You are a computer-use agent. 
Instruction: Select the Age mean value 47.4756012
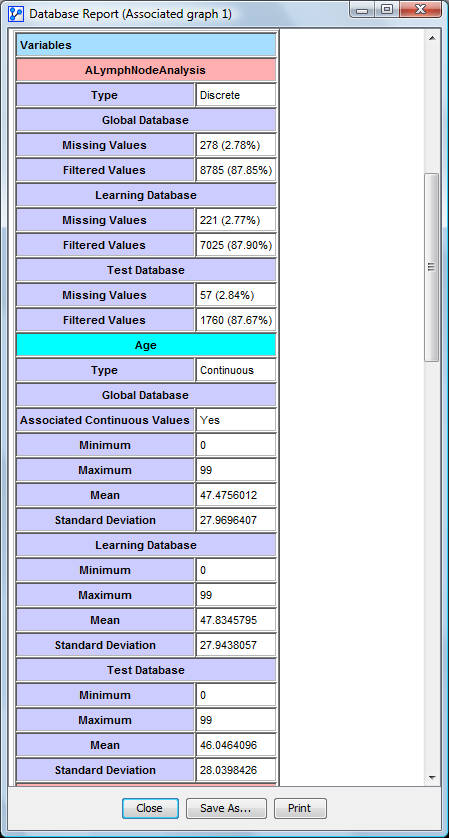click(236, 495)
